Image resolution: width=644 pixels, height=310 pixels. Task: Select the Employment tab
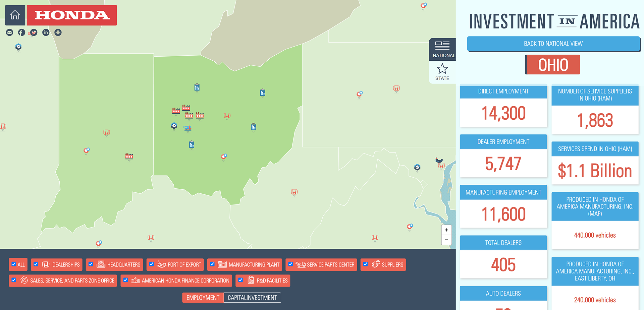[x=203, y=298]
